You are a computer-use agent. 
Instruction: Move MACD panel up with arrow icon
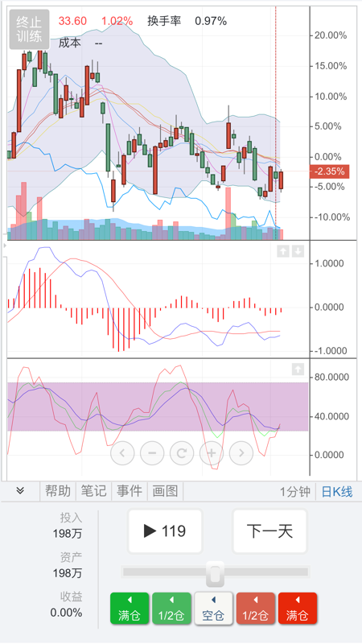[283, 251]
